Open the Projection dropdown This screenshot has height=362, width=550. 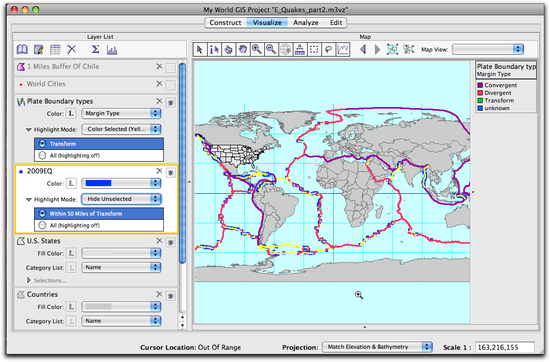(377, 347)
